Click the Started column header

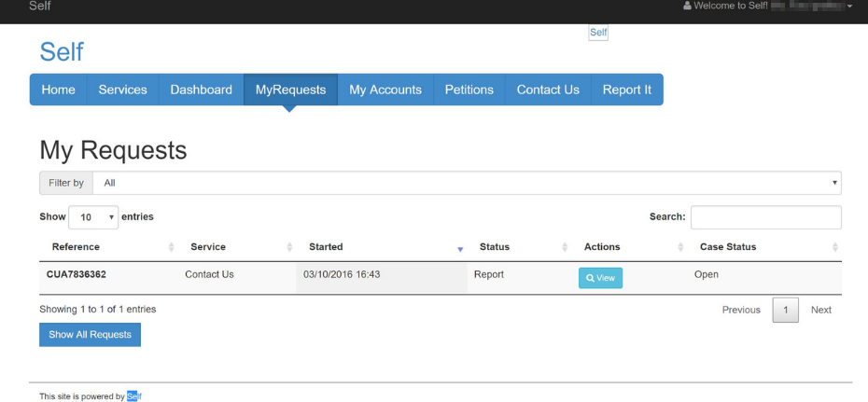[382, 247]
